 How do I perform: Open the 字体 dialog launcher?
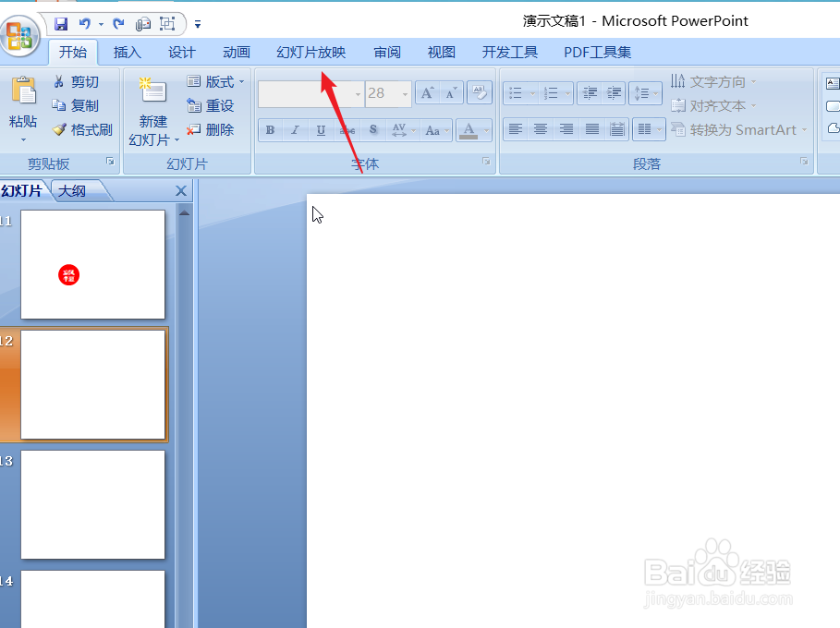point(486,161)
